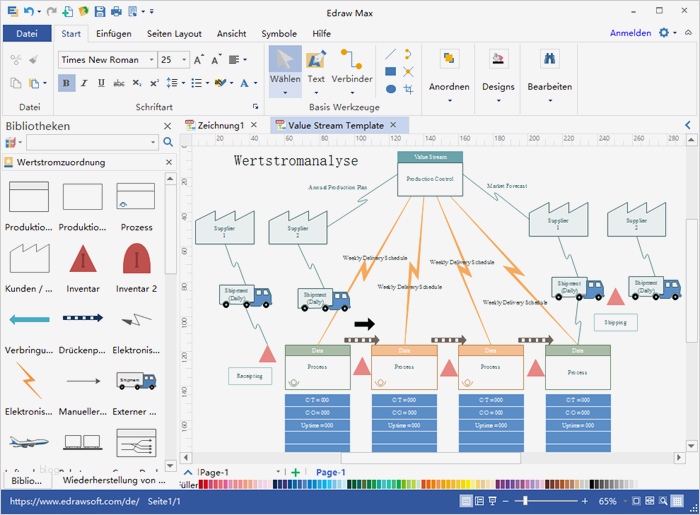
Task: Switch to the Einfügen tab
Action: (x=114, y=33)
